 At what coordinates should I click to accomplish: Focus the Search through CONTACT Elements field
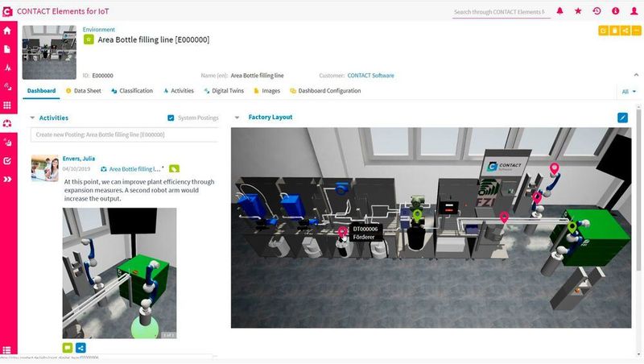(501, 12)
